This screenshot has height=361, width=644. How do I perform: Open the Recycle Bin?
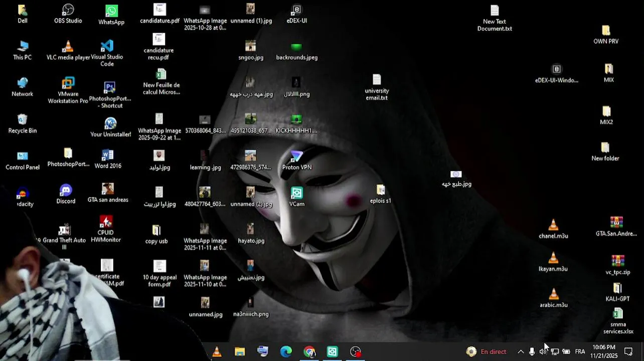tap(23, 124)
